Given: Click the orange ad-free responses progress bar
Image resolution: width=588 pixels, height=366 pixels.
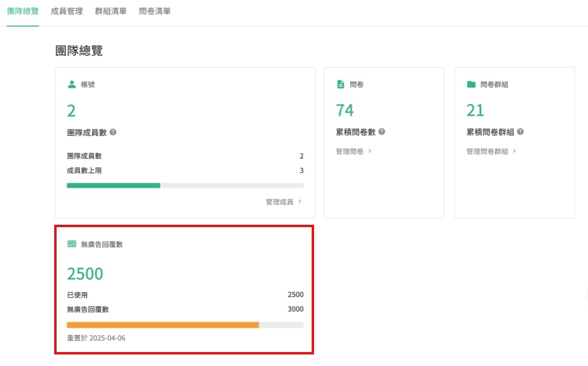Looking at the screenshot, I should pyautogui.click(x=185, y=325).
